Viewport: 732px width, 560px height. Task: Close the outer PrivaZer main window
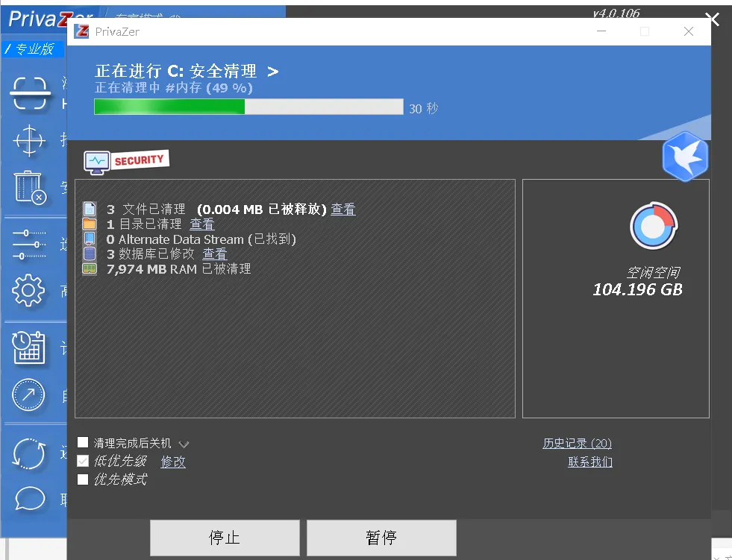(x=713, y=19)
